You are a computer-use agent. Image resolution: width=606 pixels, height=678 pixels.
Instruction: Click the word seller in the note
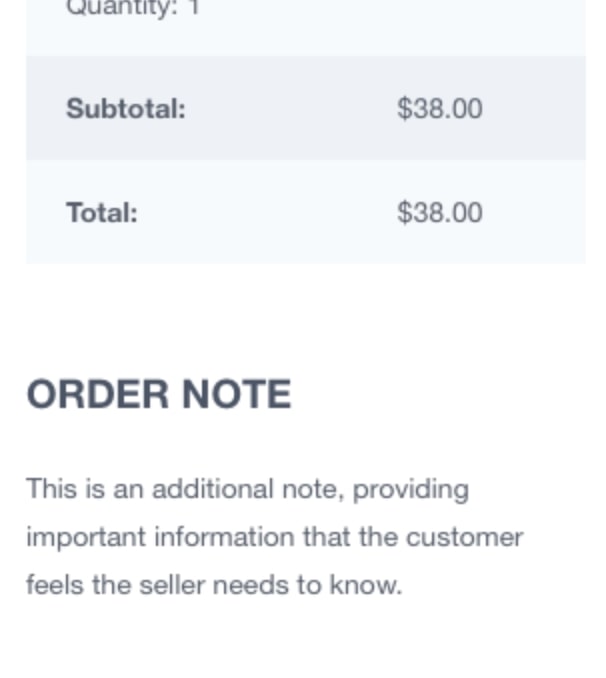172,585
